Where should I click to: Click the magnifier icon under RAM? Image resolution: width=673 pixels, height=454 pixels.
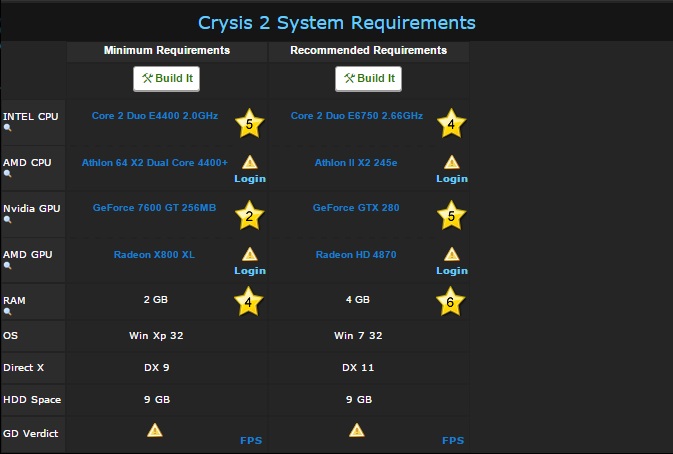click(7, 311)
